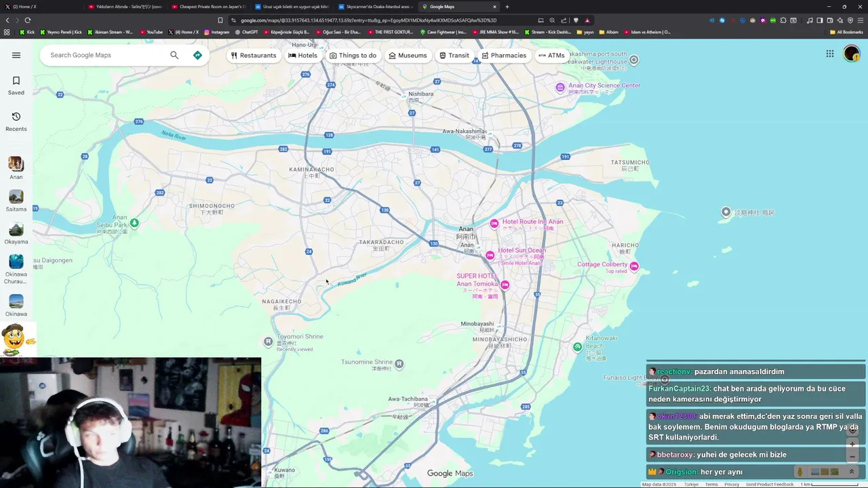Open the Privacy footer link
The height and width of the screenshot is (488, 868).
(x=732, y=485)
